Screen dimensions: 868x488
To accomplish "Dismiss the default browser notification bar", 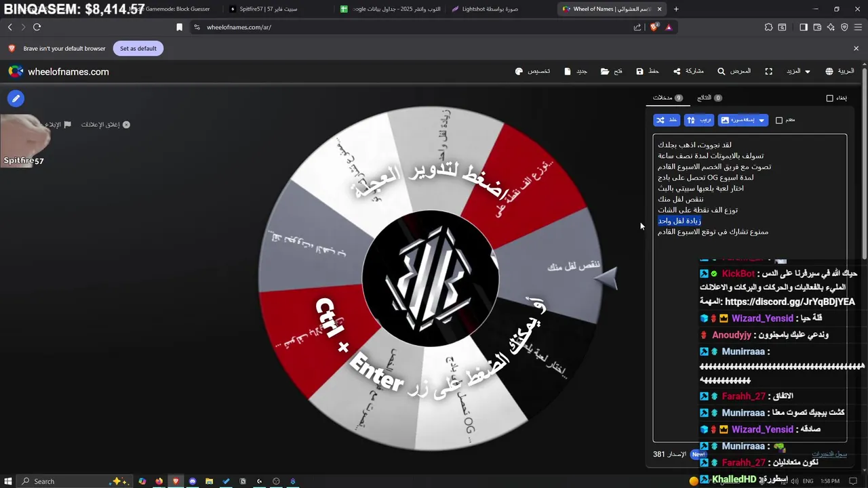I will pos(856,49).
